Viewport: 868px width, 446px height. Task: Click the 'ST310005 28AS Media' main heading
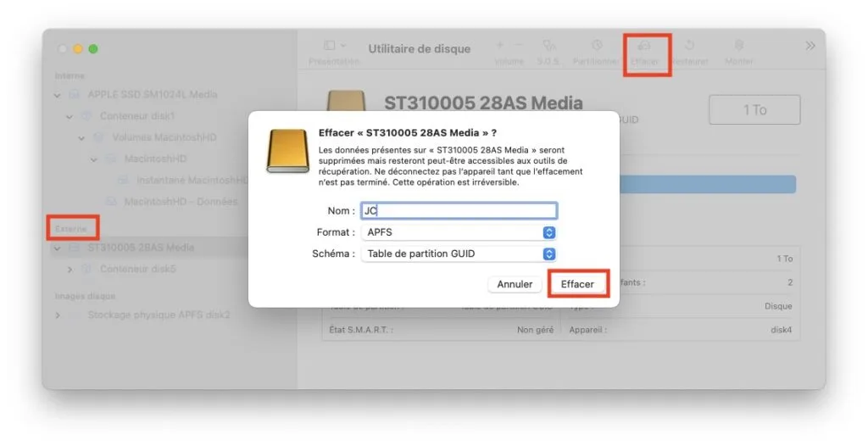(x=483, y=103)
